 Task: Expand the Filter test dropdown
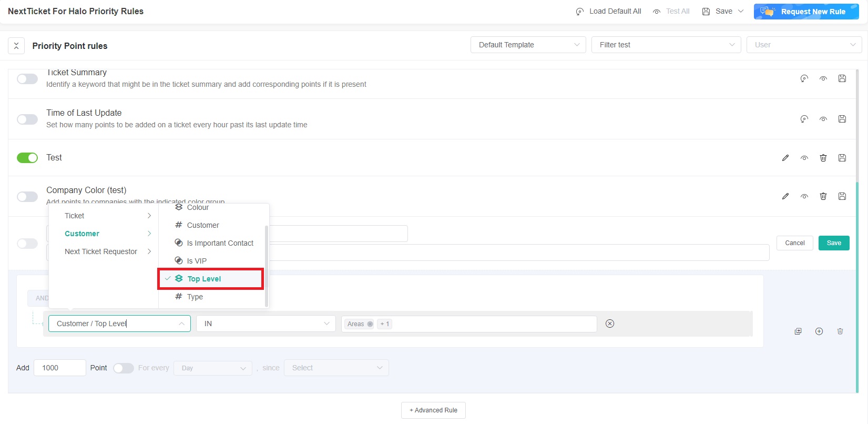click(x=666, y=45)
